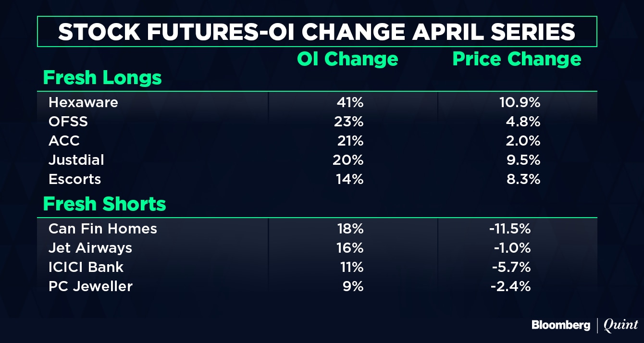Click the ICICI Bank row label
Screen dimensions: 644x343
(x=86, y=267)
